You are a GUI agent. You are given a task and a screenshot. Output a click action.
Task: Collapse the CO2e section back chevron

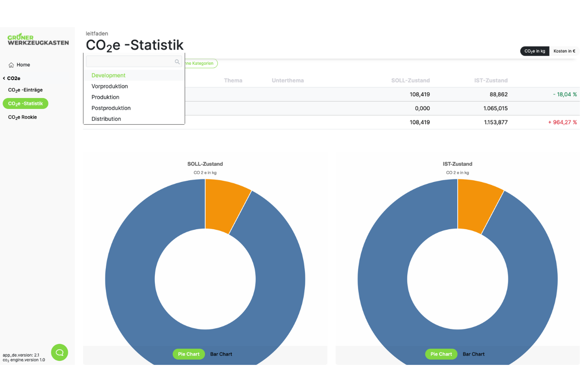(4, 78)
